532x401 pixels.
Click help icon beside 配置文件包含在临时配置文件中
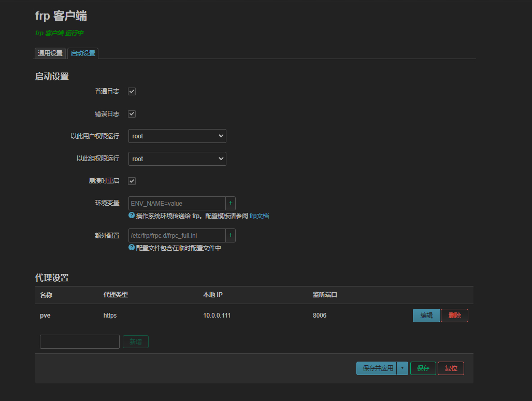click(132, 247)
